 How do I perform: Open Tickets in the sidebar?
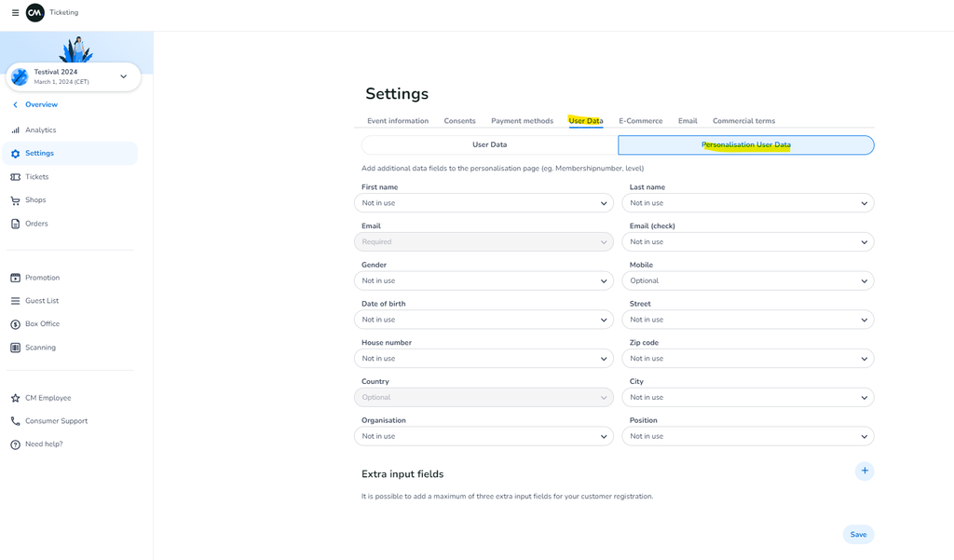click(37, 177)
